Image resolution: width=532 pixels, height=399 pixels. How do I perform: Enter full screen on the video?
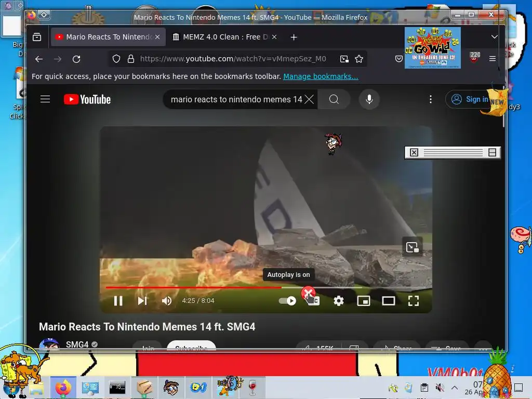413,301
